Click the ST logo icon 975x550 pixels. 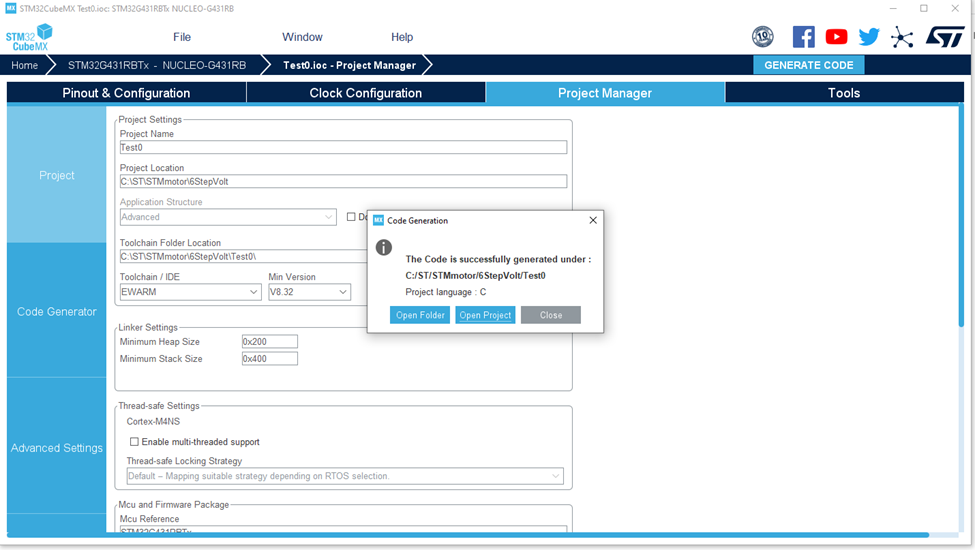click(x=945, y=37)
